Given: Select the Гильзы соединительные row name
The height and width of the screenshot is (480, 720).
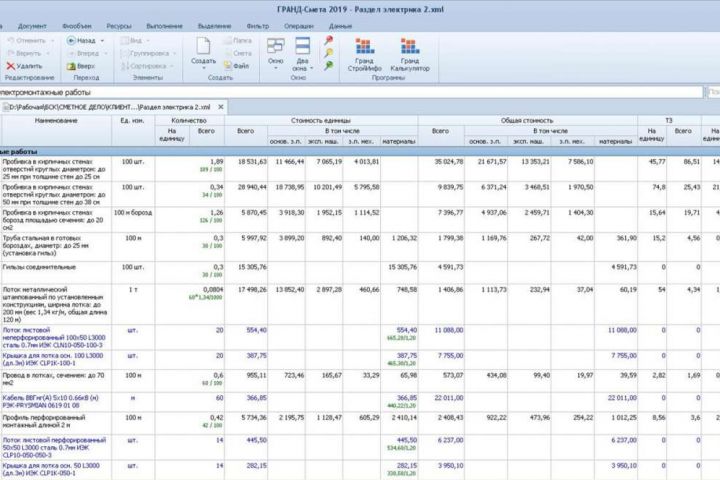Looking at the screenshot, I should click(x=39, y=267).
